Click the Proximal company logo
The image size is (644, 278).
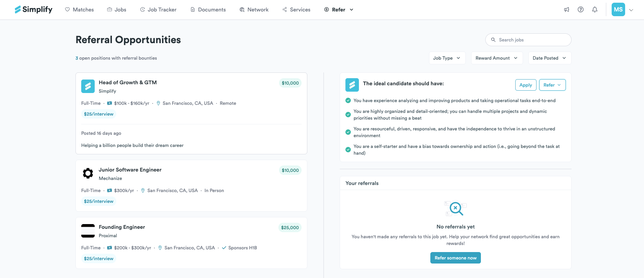[88, 231]
